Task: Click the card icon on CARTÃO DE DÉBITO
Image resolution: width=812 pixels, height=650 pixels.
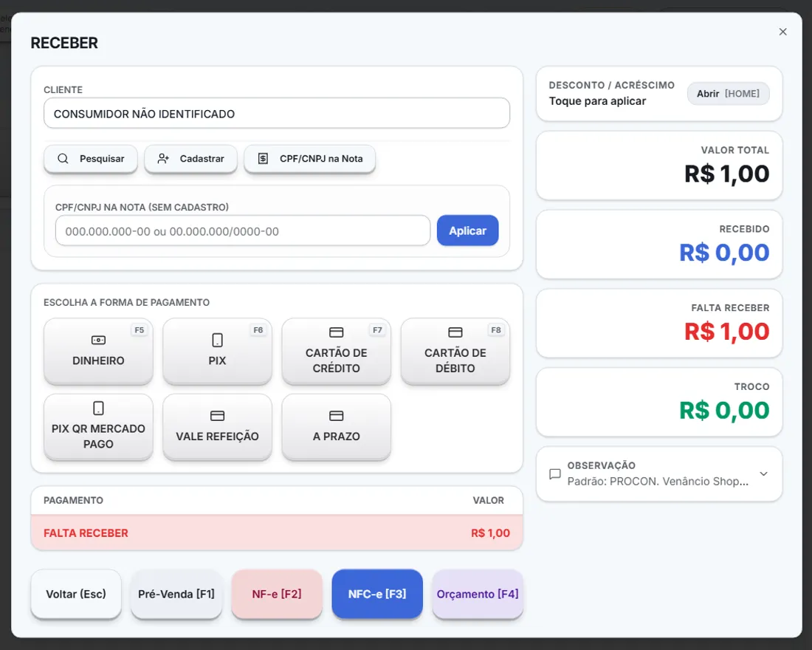Action: click(455, 332)
